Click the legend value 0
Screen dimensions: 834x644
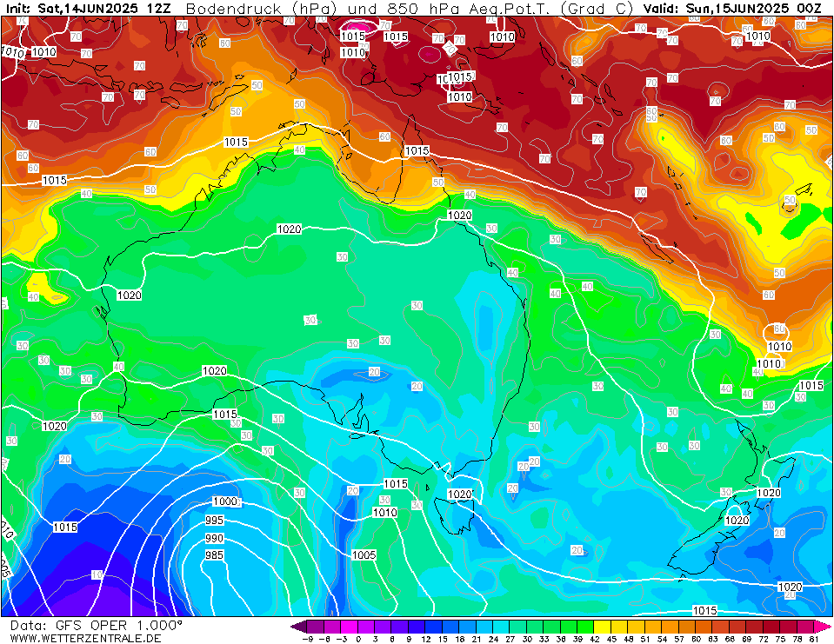point(358,639)
